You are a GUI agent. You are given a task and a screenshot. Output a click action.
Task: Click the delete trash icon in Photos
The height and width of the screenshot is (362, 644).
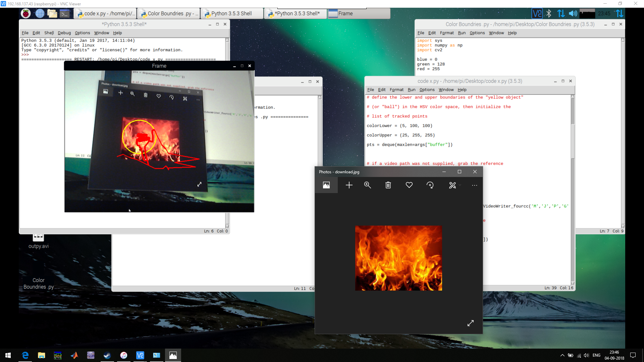[x=388, y=185]
